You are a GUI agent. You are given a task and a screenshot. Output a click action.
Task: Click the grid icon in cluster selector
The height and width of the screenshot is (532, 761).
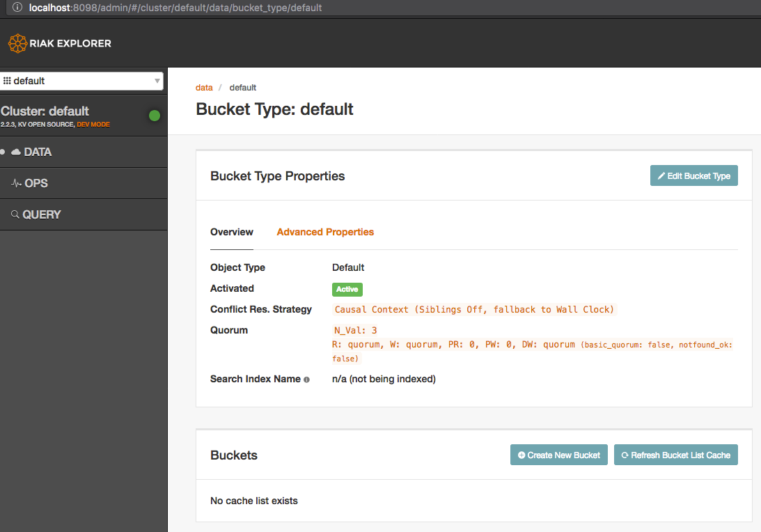pyautogui.click(x=7, y=81)
